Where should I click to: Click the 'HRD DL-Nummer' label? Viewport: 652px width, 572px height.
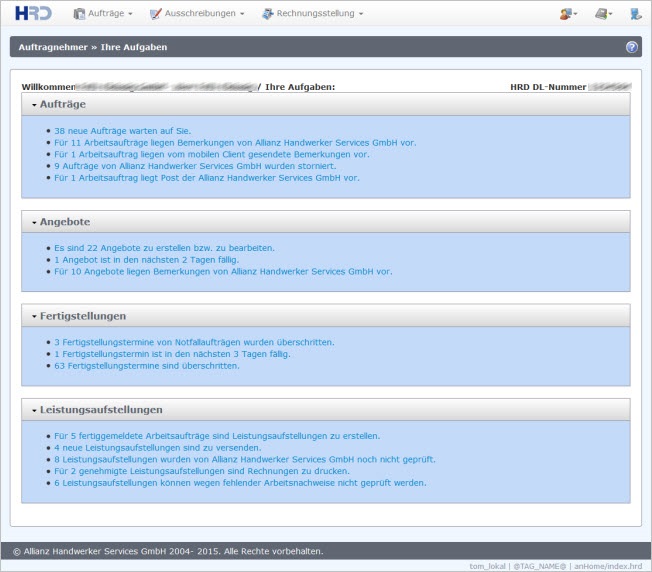[x=548, y=87]
